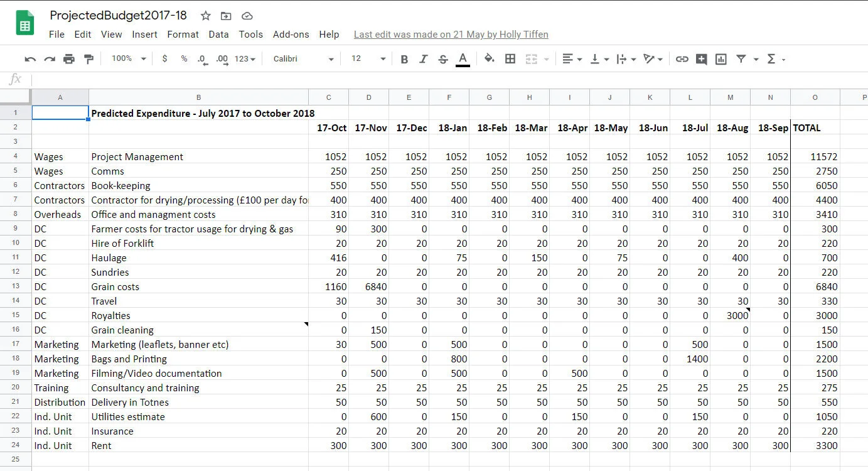Star the ProjectedBudget2017-18 document
868x471 pixels.
[x=206, y=16]
